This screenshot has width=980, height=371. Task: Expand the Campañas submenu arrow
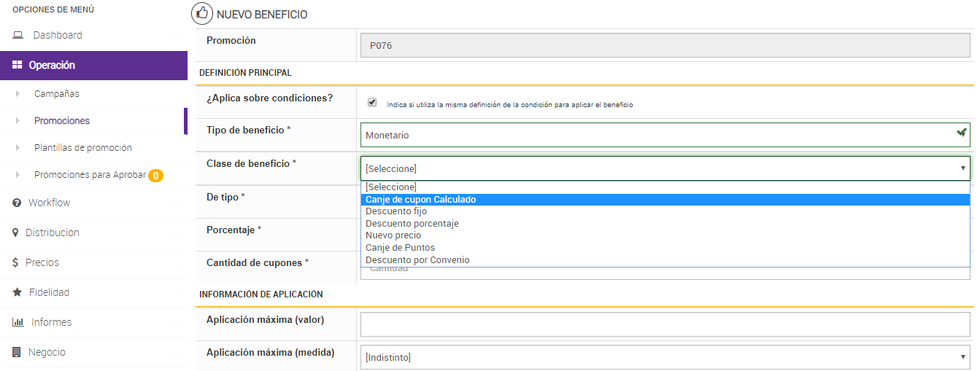18,94
